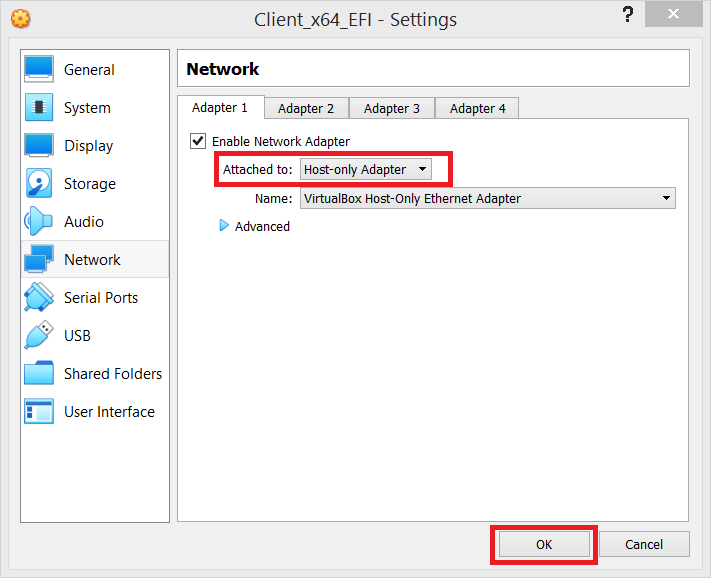
Task: Select the Audio speaker icon
Action: tap(39, 222)
